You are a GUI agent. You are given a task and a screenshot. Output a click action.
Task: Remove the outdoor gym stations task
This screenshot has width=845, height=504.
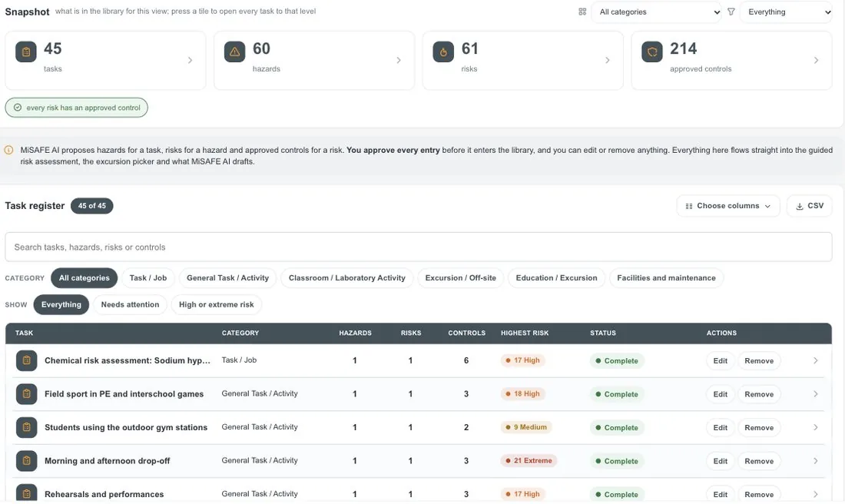coord(759,427)
